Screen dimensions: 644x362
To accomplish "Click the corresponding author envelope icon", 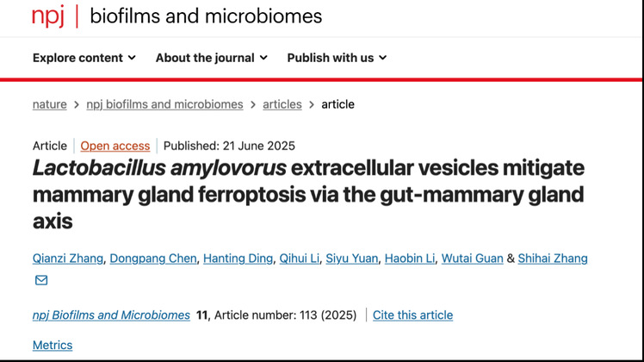I will click(41, 280).
